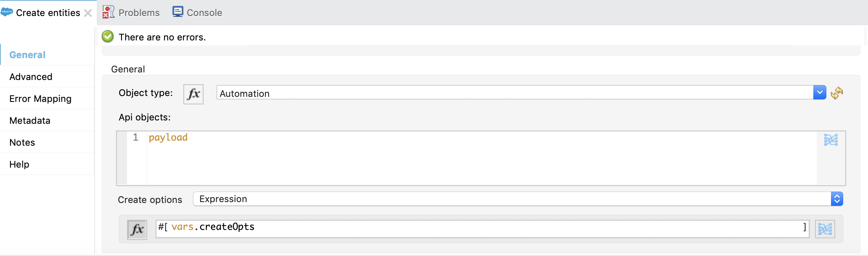Click the Salesforce cloud icon on Create entities tab
This screenshot has width=868, height=256.
tap(7, 12)
